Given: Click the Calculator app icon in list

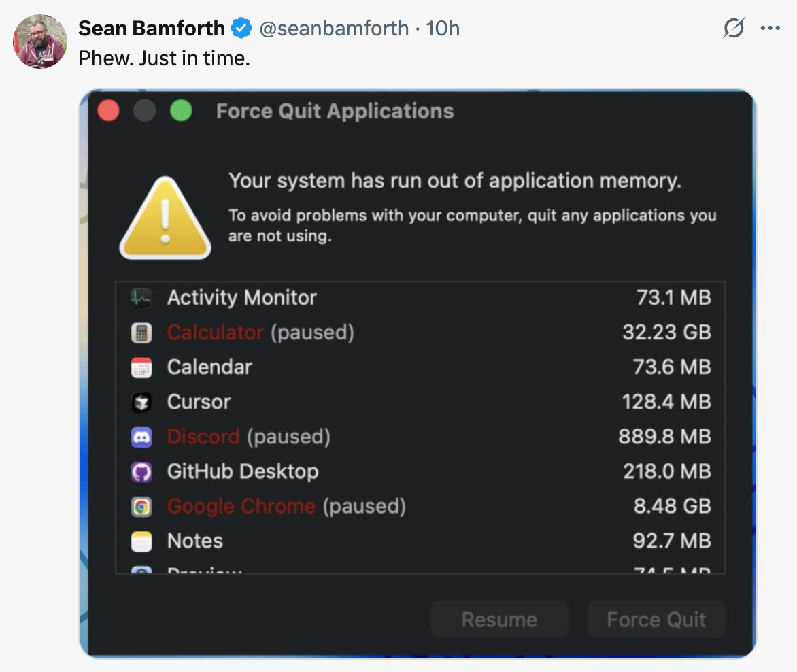Looking at the screenshot, I should [141, 333].
